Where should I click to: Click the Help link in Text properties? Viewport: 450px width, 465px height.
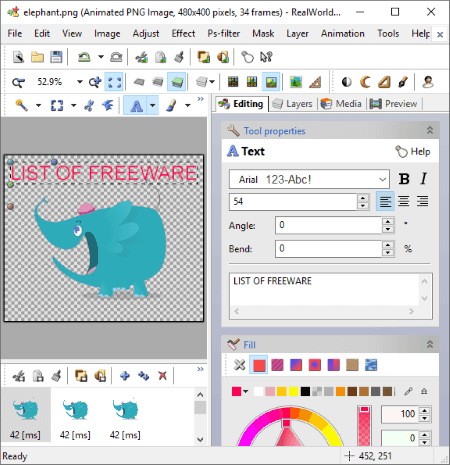pos(413,152)
